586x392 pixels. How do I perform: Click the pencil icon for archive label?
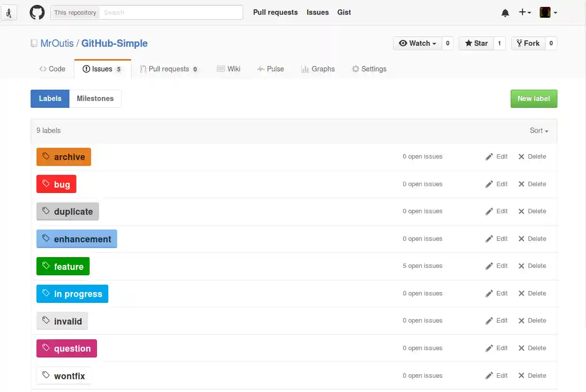coord(489,157)
